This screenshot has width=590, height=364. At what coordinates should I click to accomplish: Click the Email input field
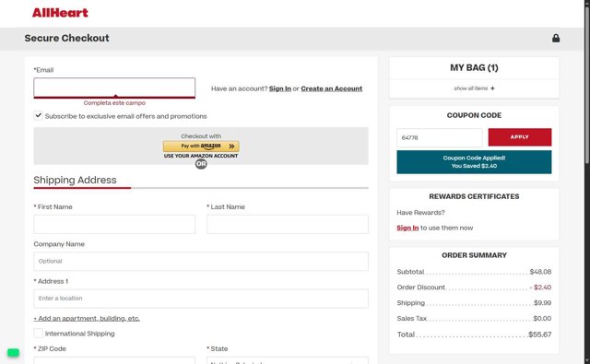[114, 88]
